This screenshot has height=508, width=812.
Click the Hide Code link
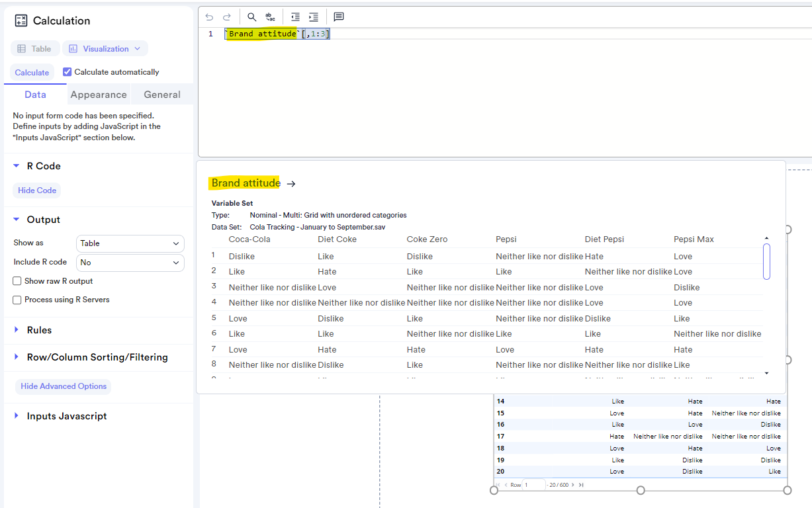[36, 190]
